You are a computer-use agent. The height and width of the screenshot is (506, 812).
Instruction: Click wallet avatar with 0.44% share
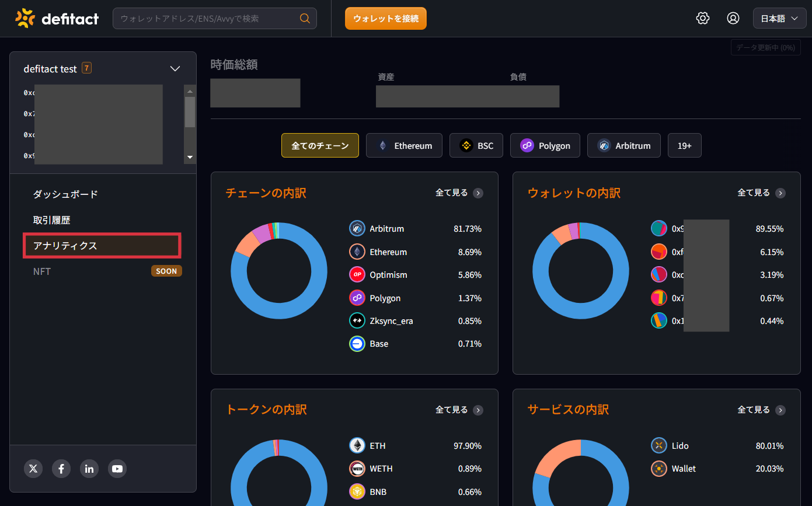pos(659,321)
